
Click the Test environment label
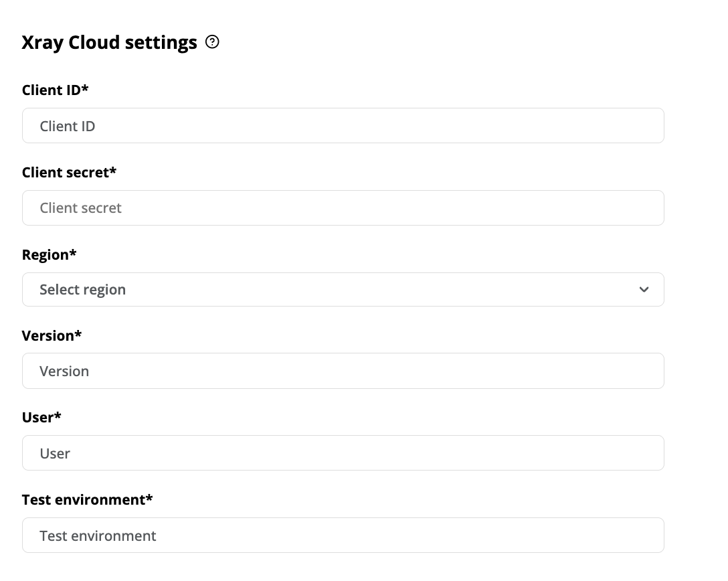point(87,499)
